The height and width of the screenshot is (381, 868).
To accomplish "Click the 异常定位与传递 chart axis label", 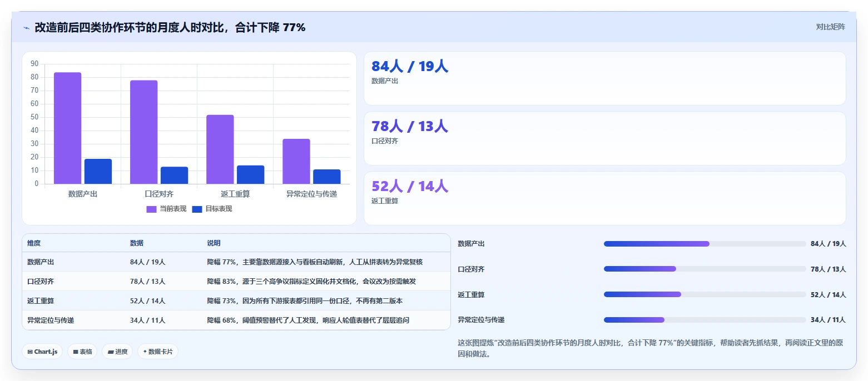I will pyautogui.click(x=311, y=194).
